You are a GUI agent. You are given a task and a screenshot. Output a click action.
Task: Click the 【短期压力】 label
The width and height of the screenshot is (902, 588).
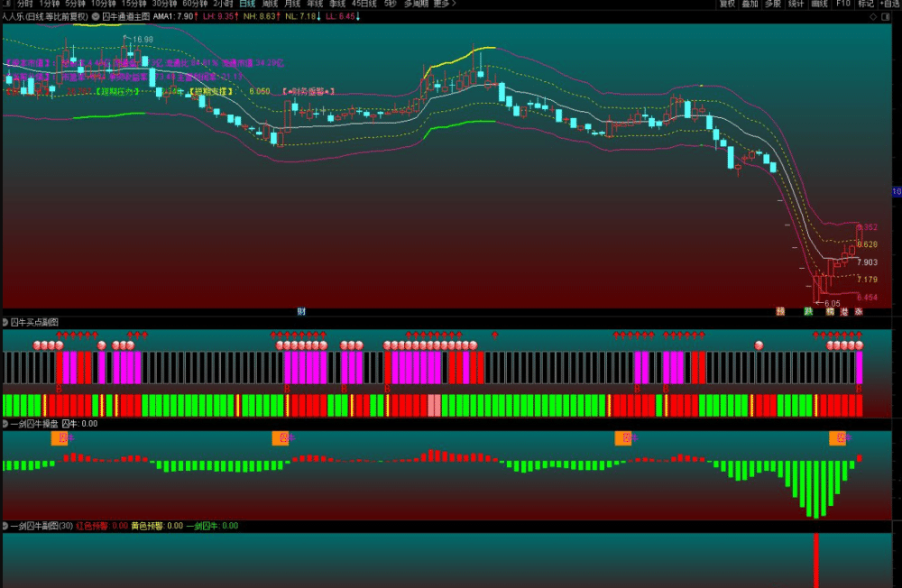(118, 91)
